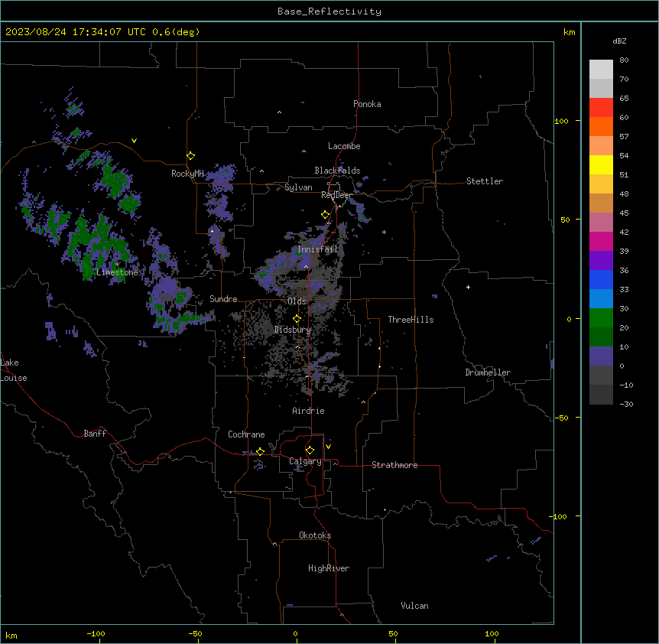This screenshot has height=644, width=659.
Task: Select the 20 dBZ green legend swatch
Action: [x=601, y=337]
